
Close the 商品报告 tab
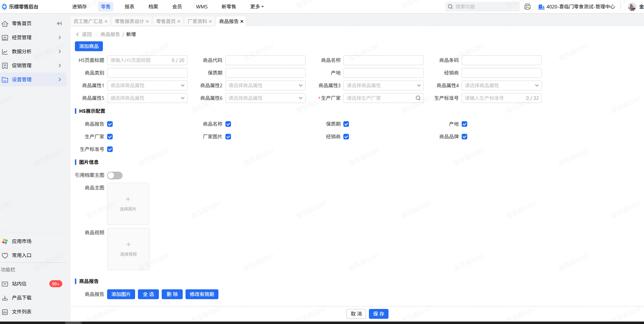[242, 21]
